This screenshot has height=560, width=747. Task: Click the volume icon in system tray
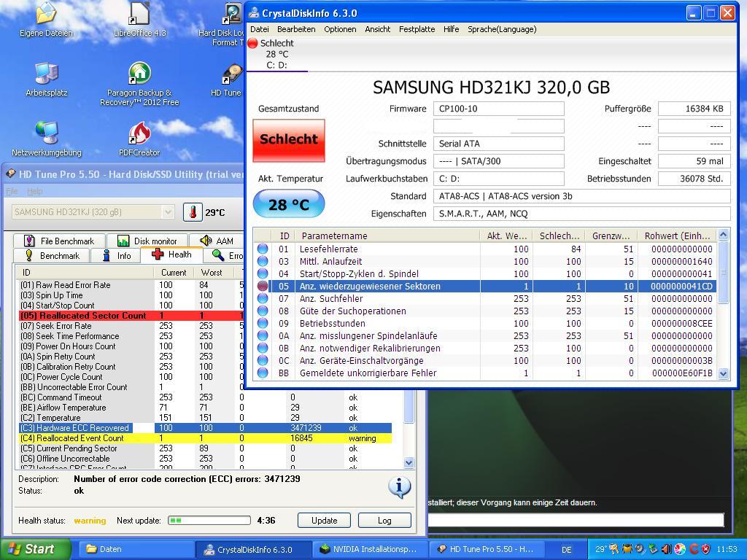tap(667, 549)
